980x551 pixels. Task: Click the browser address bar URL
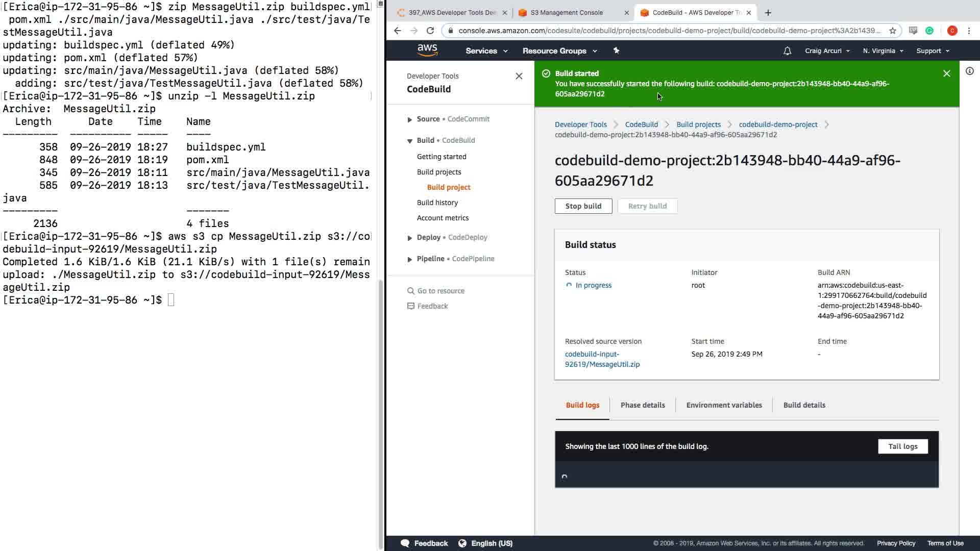[x=669, y=31]
